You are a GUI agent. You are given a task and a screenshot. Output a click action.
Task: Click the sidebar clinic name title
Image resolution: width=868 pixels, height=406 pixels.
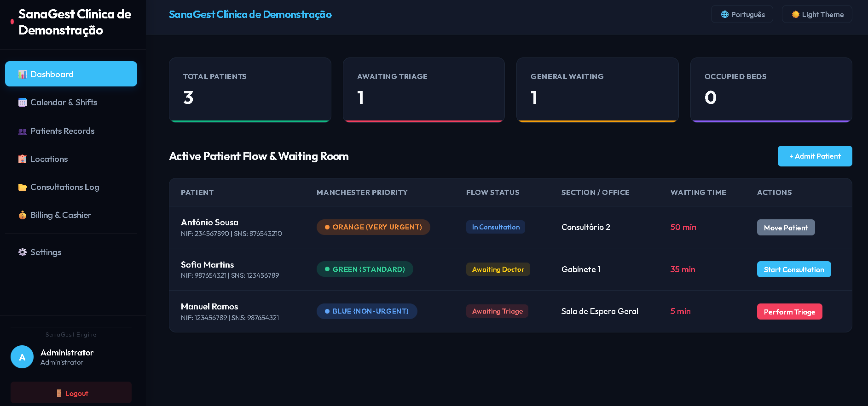[75, 22]
